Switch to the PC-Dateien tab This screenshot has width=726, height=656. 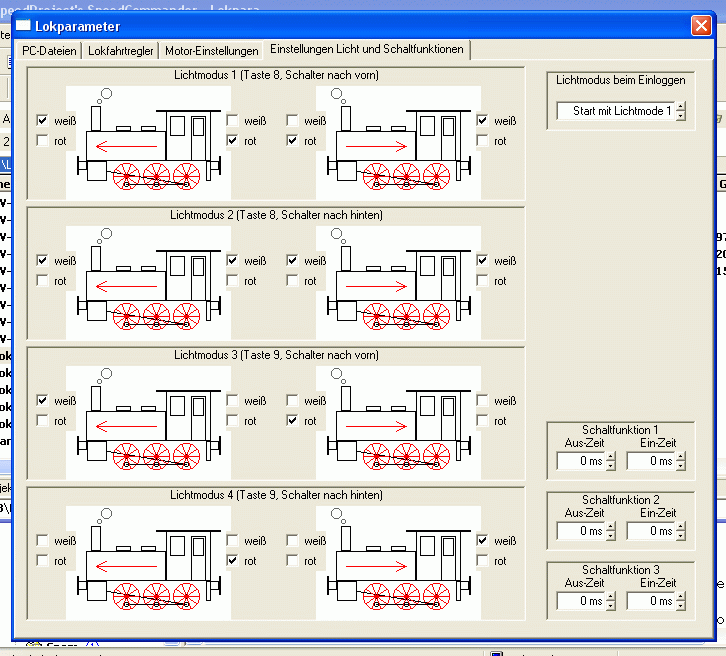49,51
